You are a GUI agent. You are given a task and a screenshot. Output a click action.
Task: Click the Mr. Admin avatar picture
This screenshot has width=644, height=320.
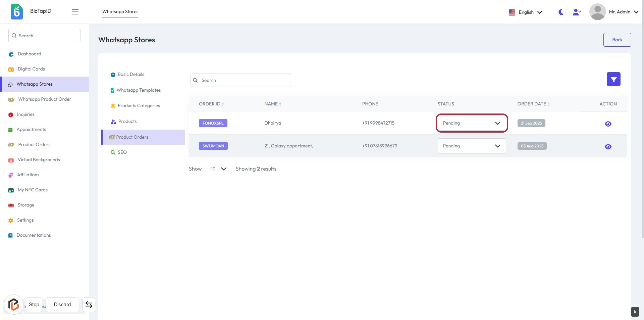[597, 12]
